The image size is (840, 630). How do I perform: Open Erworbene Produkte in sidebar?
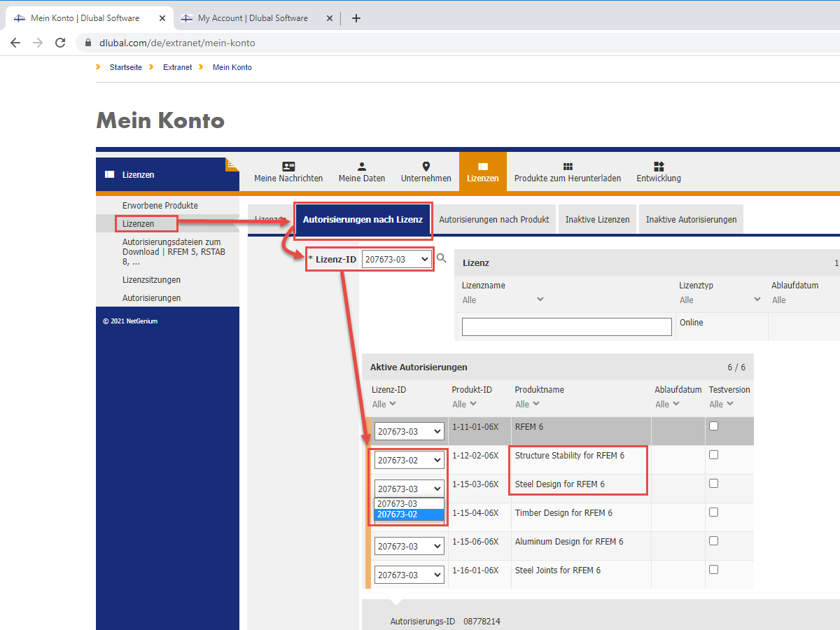[x=160, y=205]
